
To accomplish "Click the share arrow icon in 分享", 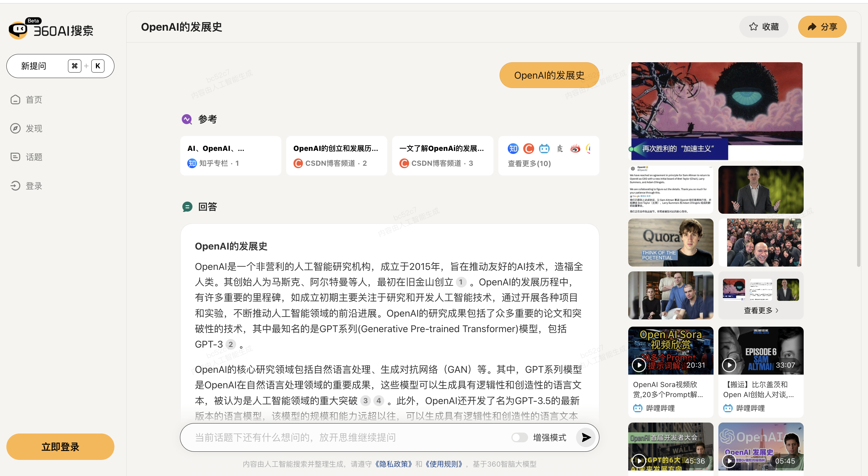I will click(x=812, y=27).
